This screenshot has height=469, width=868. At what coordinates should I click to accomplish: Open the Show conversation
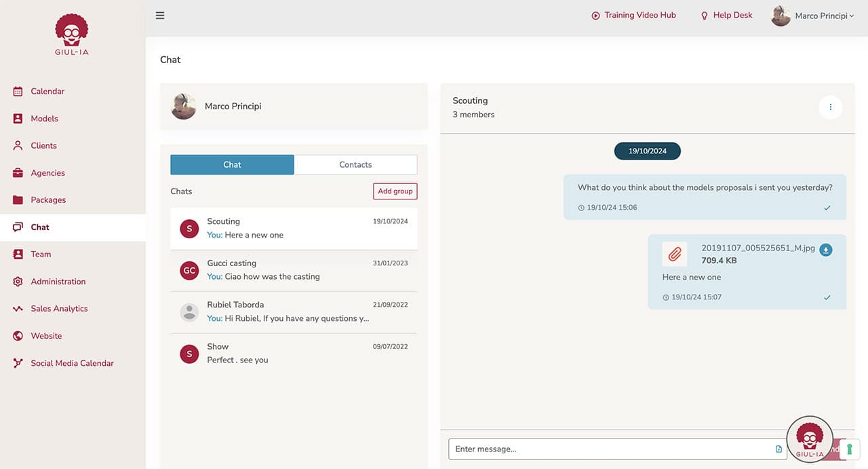[294, 354]
